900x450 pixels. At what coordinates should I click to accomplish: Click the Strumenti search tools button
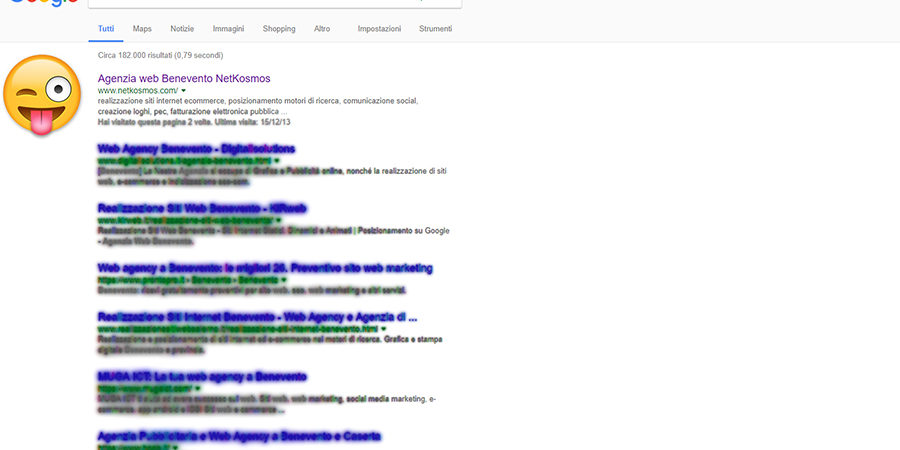click(x=436, y=29)
